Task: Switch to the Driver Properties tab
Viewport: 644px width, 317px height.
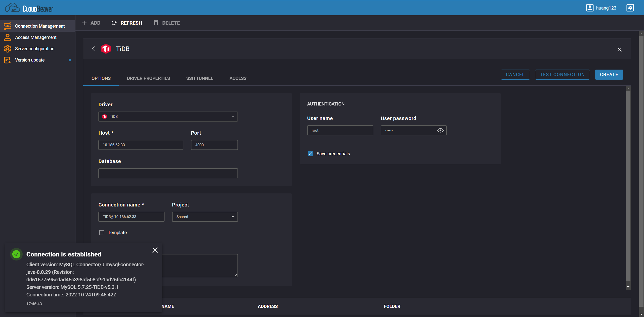Action: click(x=148, y=78)
